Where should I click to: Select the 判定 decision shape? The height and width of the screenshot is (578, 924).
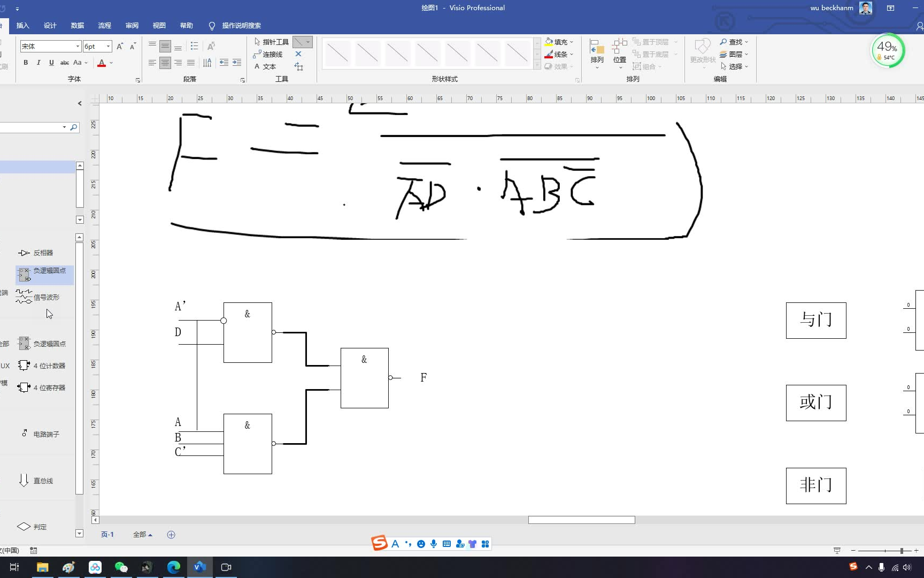[x=32, y=527]
